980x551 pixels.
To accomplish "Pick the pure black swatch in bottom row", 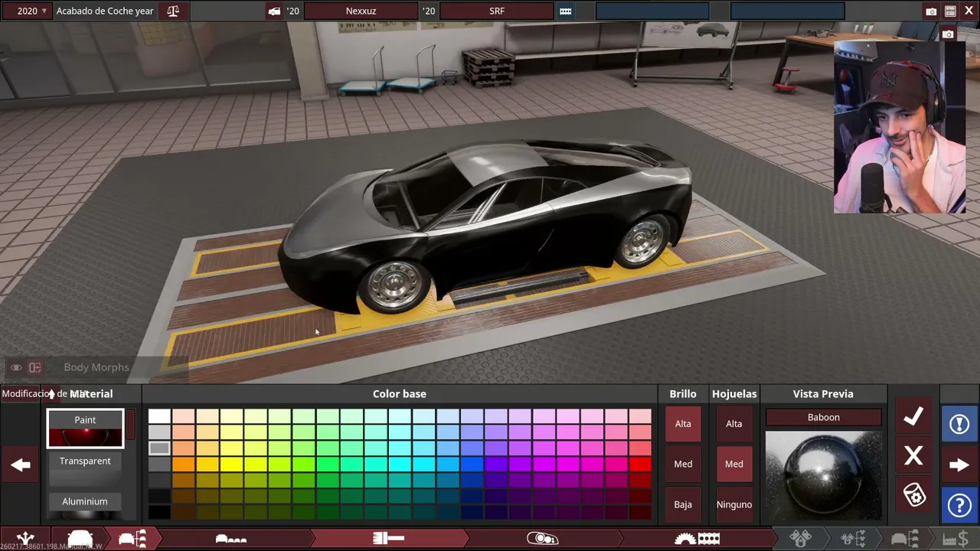I will [159, 513].
